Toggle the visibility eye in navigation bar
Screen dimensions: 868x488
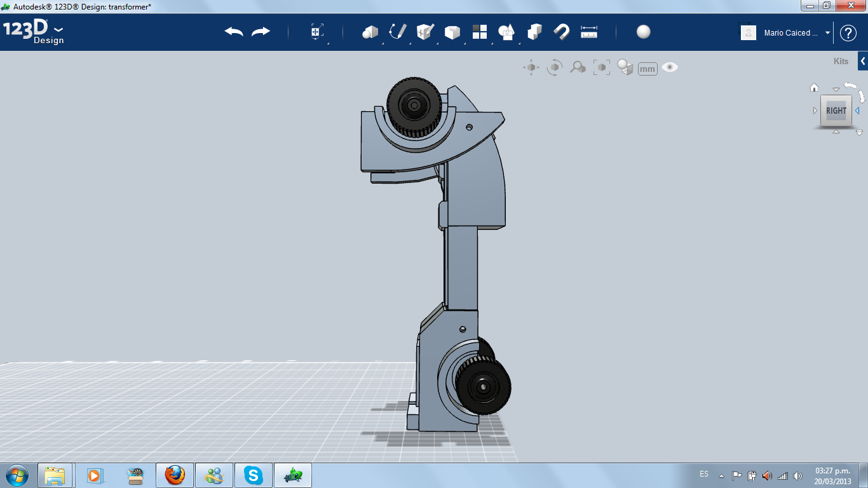coord(670,67)
